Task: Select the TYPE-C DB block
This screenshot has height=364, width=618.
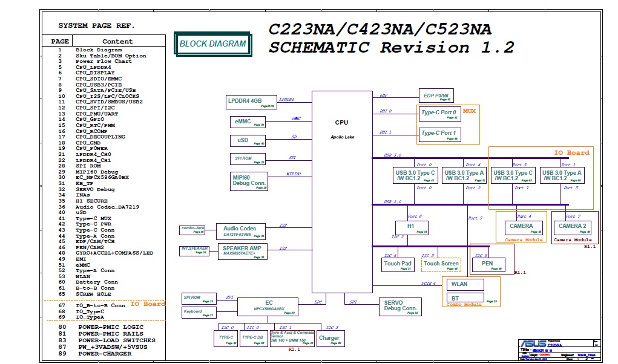Action: [x=254, y=339]
